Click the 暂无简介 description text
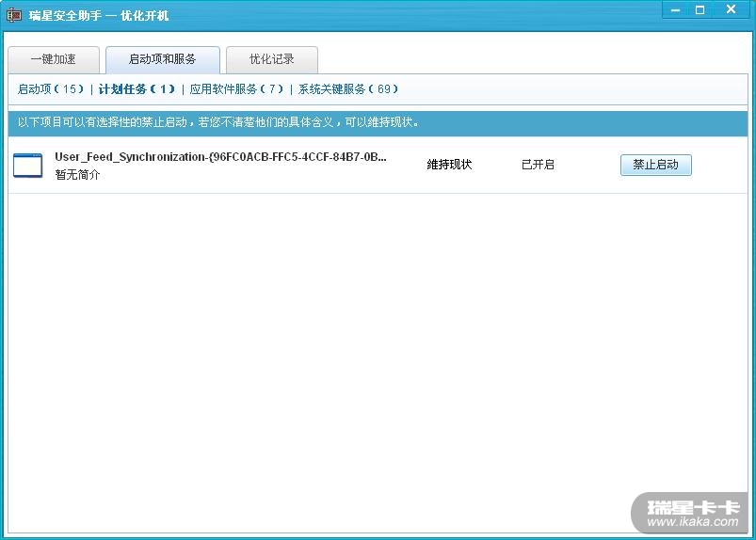 77,175
